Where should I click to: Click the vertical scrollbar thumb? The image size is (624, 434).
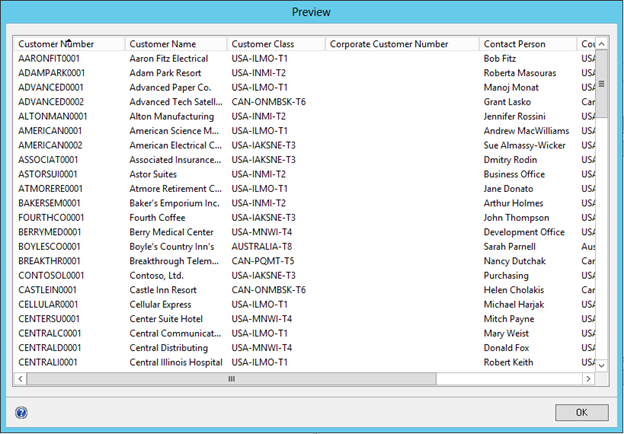[x=601, y=84]
